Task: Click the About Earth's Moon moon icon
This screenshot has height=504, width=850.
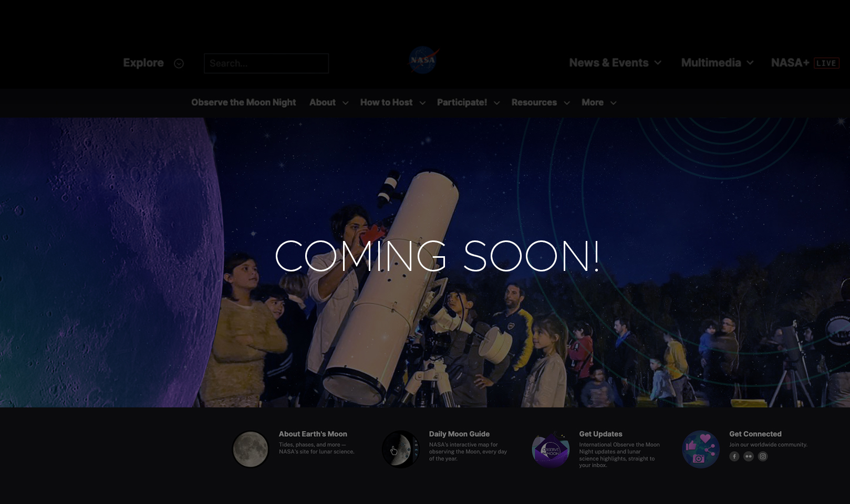Action: [x=250, y=449]
